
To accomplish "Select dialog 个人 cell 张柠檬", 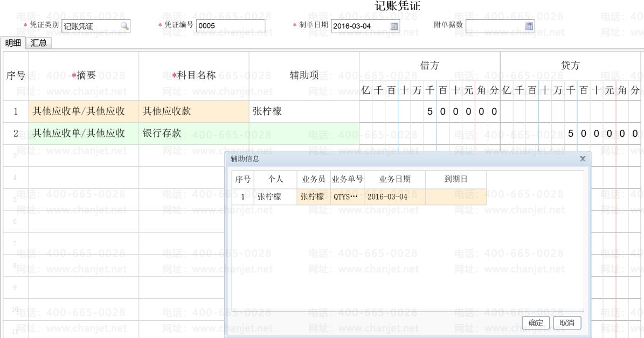I will 275,196.
